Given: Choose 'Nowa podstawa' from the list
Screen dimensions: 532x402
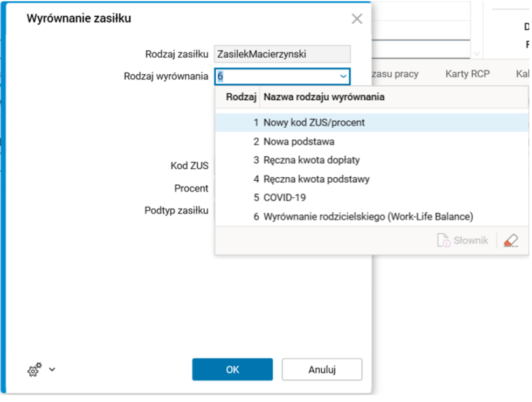Looking at the screenshot, I should click(299, 142).
